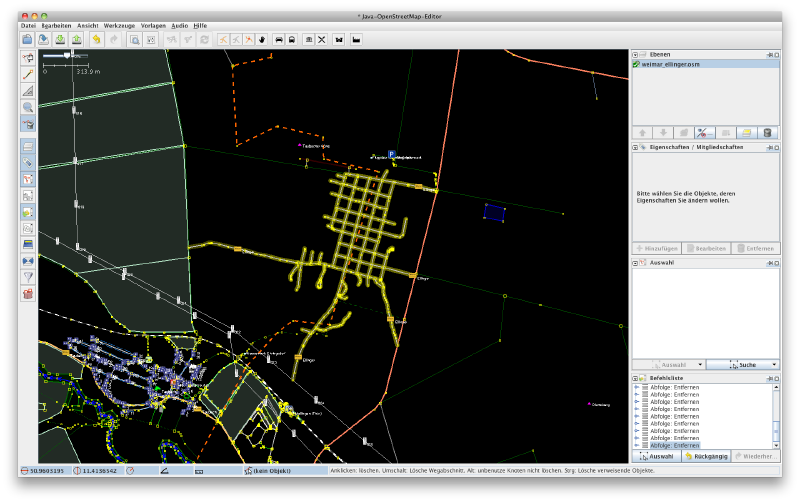Click the Rückgängig button

tap(705, 456)
